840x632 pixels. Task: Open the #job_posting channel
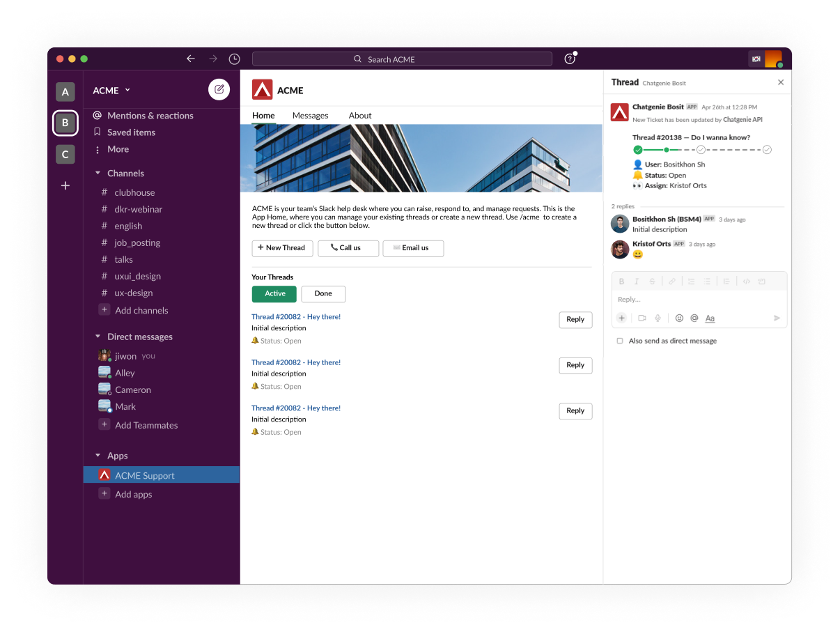[131, 242]
